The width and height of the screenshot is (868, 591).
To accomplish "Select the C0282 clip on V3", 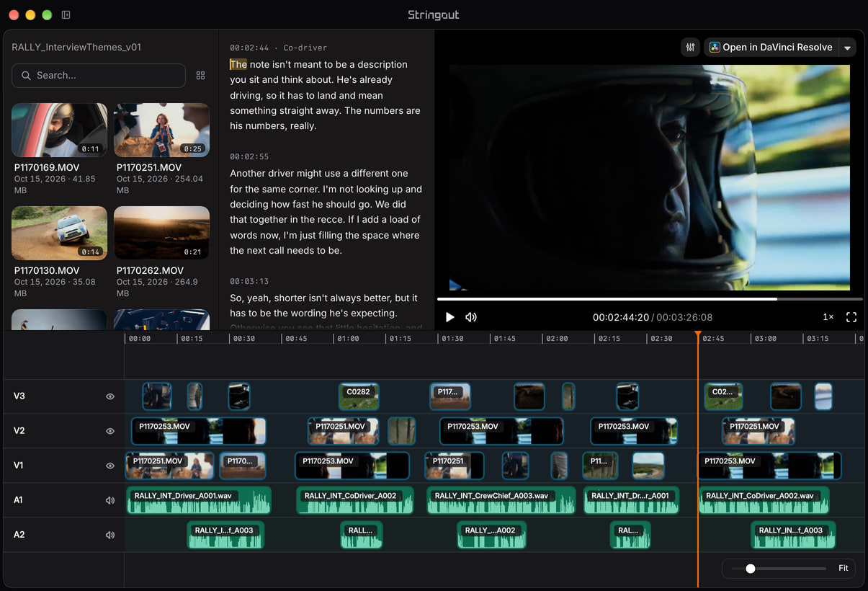I will pyautogui.click(x=359, y=396).
